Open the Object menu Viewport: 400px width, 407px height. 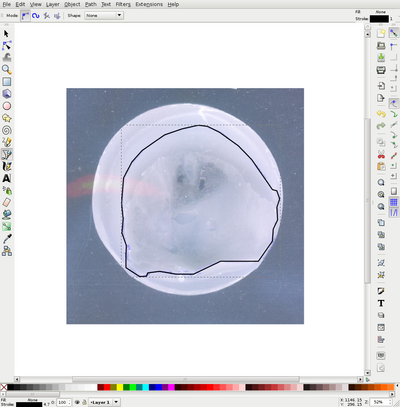tap(72, 4)
